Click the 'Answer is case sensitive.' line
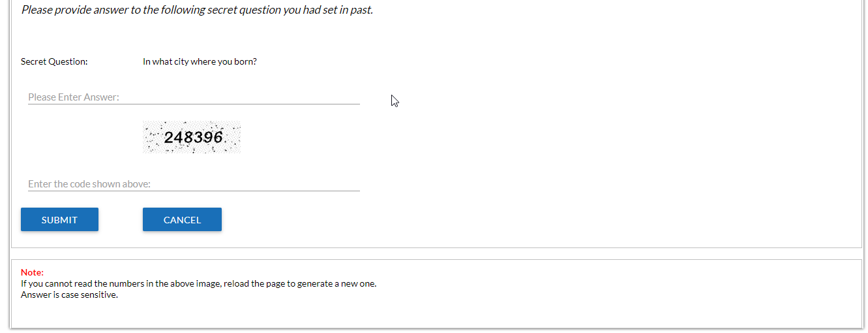This screenshot has height=333, width=868. (69, 294)
